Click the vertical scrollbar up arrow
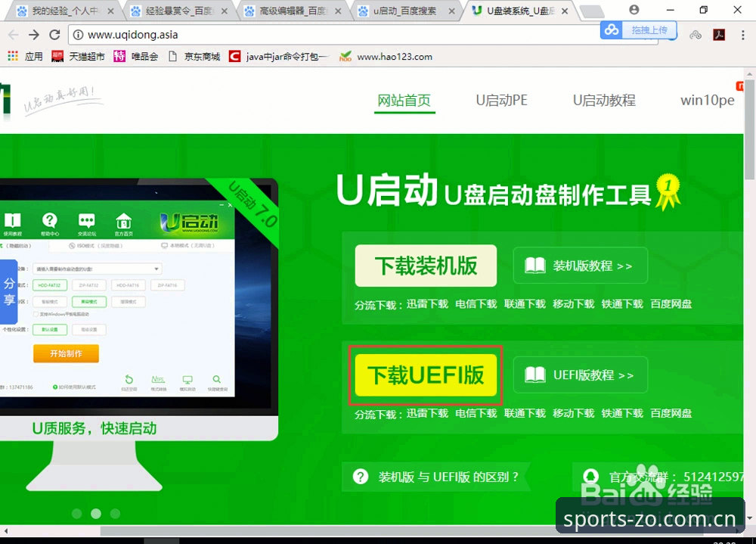 749,74
